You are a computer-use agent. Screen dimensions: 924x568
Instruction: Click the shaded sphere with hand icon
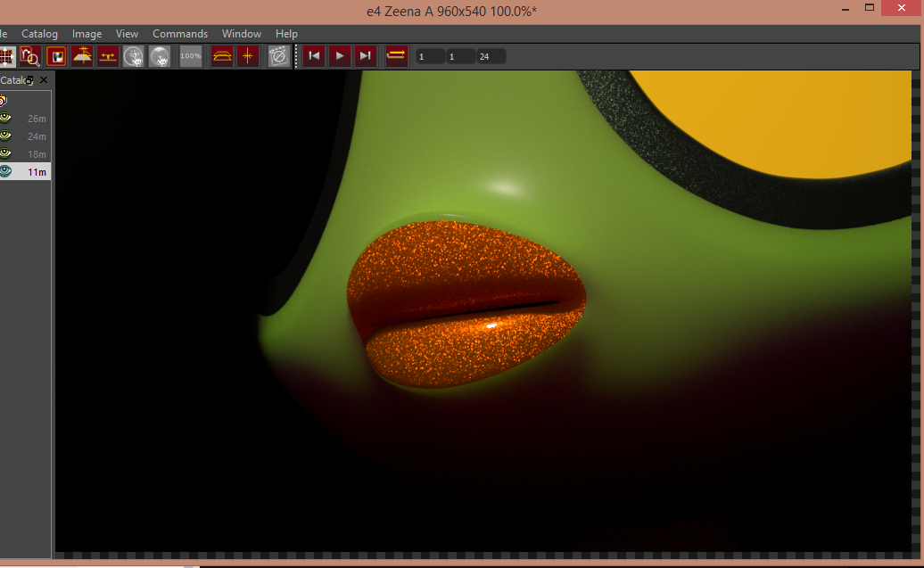coord(160,56)
